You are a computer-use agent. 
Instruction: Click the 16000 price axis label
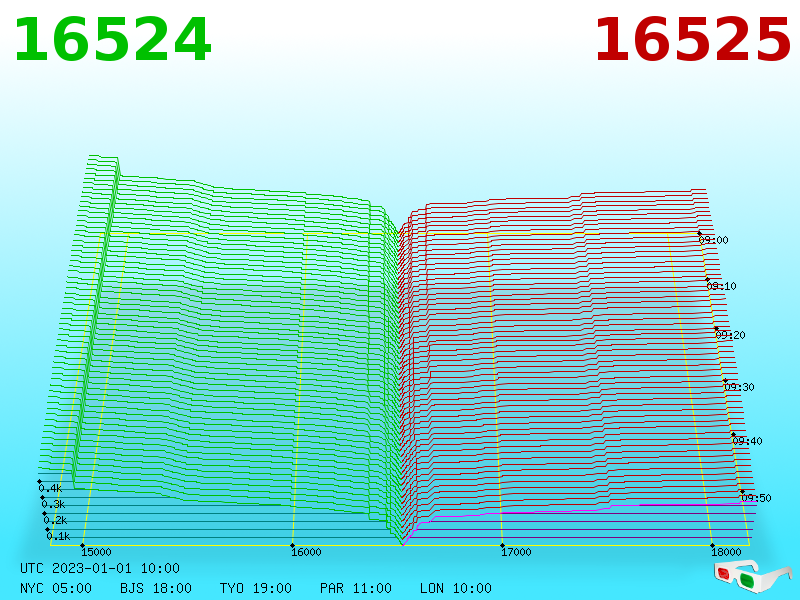pos(306,552)
